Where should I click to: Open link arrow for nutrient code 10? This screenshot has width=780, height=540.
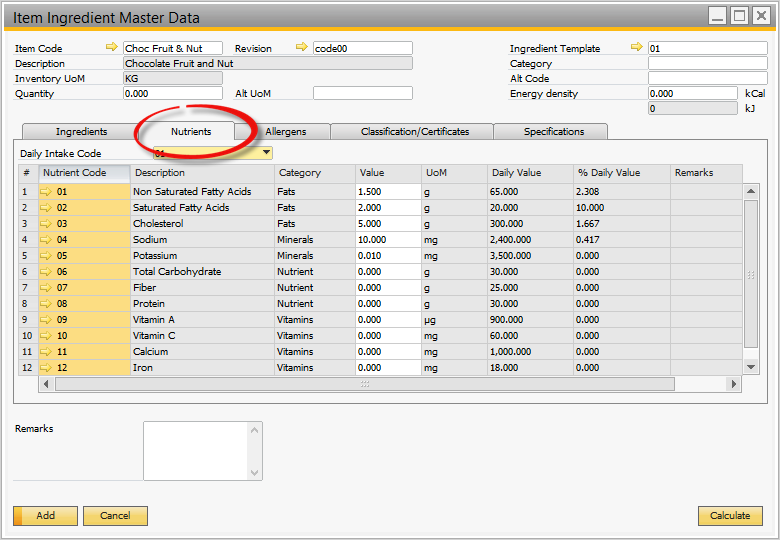point(46,336)
